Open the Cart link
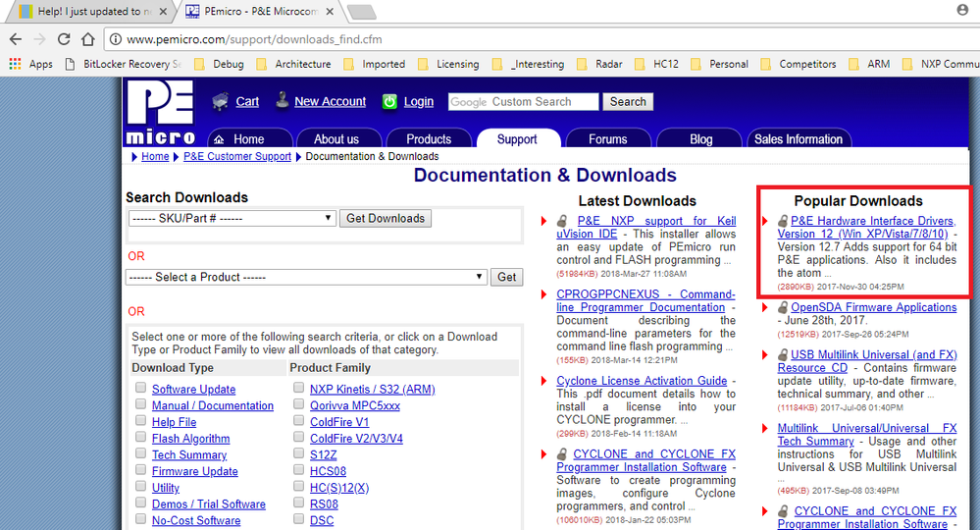 click(247, 101)
